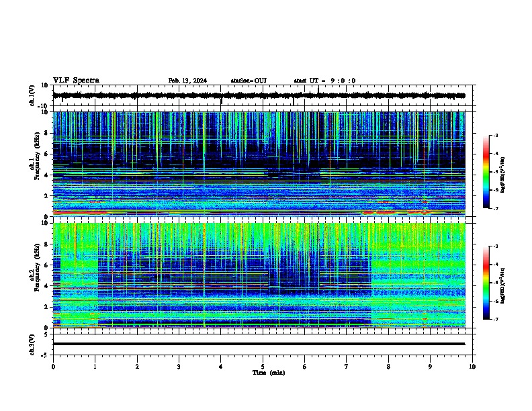Click the ch.1 color scale bar

pyautogui.click(x=486, y=172)
